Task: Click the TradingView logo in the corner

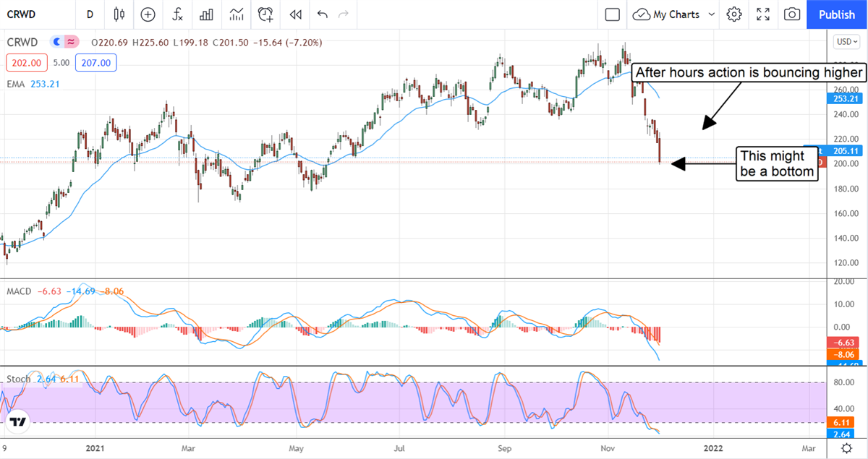Action: pos(18,421)
